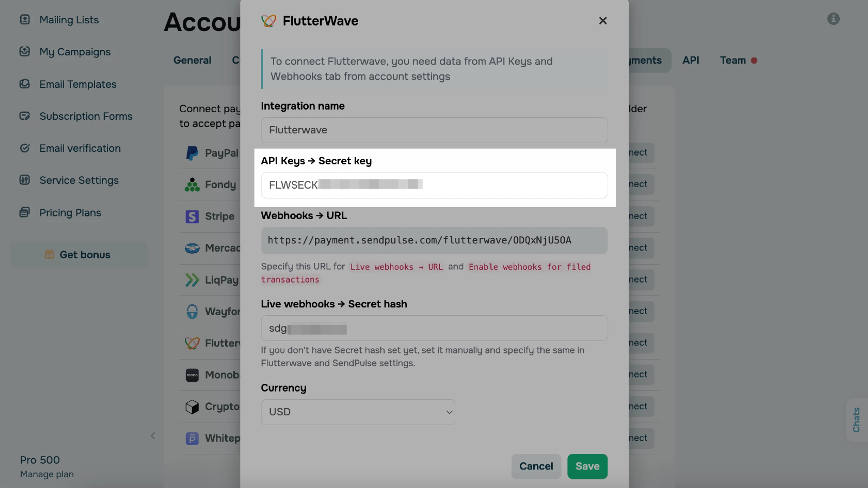Click the Pricing Plans sidebar icon

click(25, 213)
